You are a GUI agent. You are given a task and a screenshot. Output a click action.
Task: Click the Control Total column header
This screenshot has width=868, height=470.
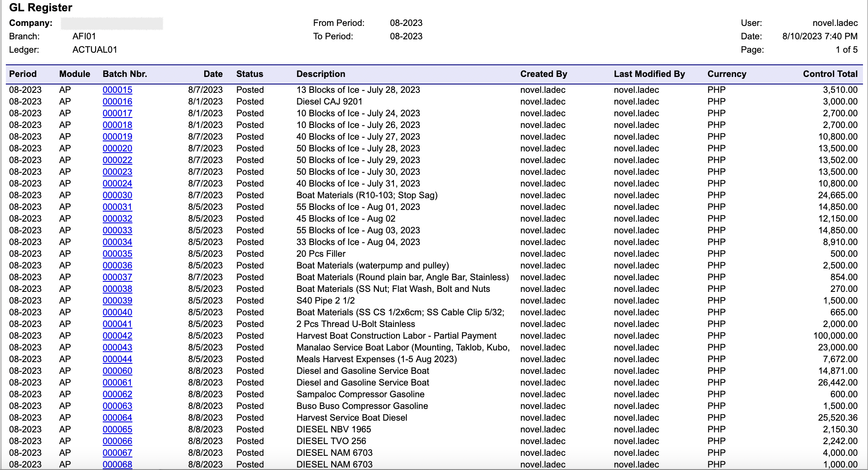pyautogui.click(x=830, y=74)
